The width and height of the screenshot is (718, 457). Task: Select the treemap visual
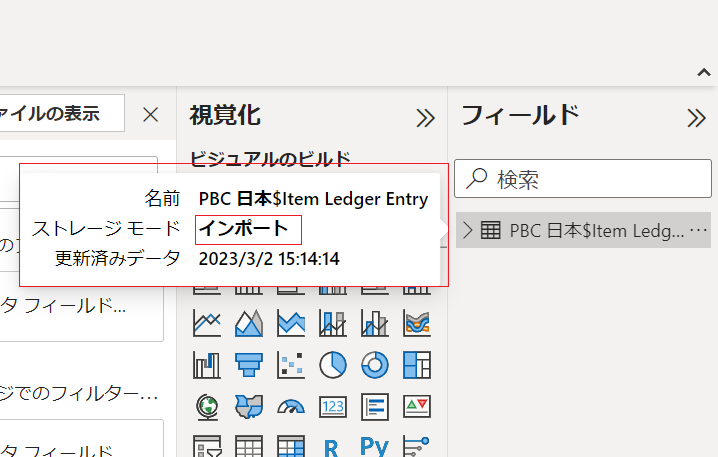416,364
